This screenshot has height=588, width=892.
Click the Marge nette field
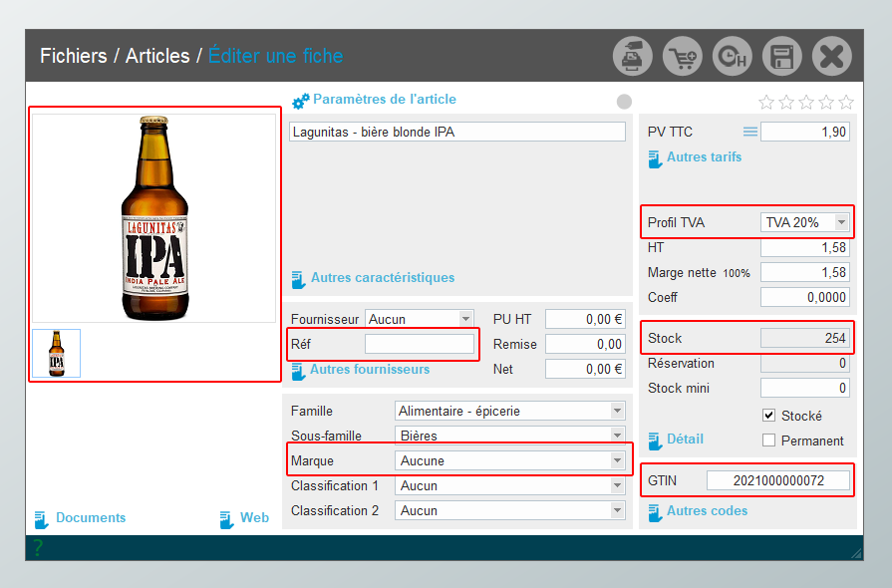pyautogui.click(x=805, y=272)
